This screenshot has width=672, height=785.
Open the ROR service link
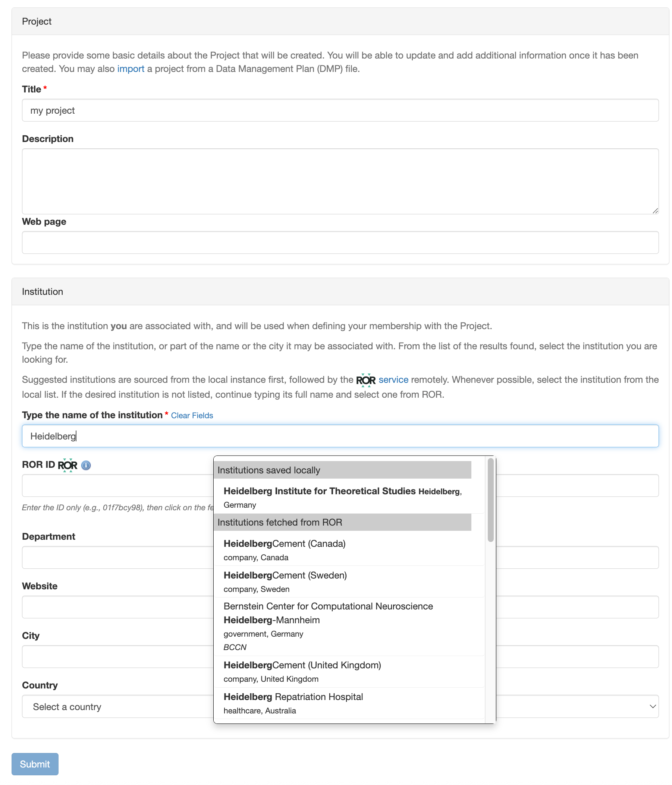coord(393,379)
